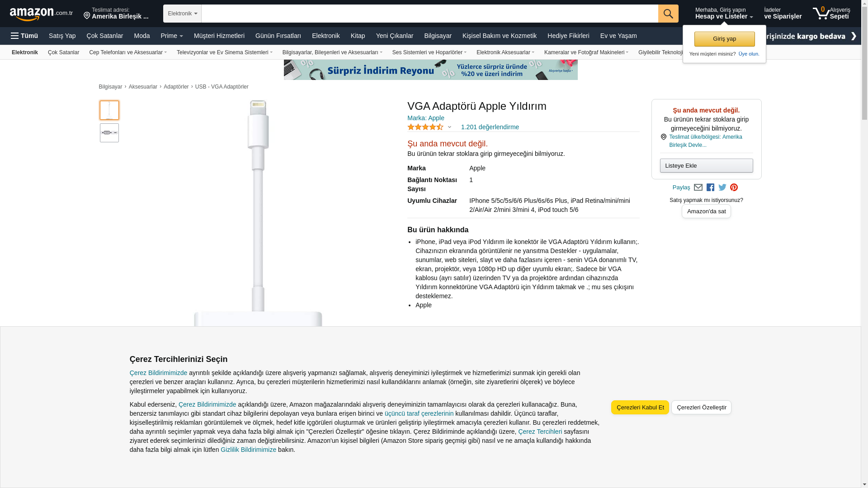Image resolution: width=868 pixels, height=488 pixels.
Task: Open Televizyonlar ve Ev Sinema Sistemleri menu
Action: [224, 52]
